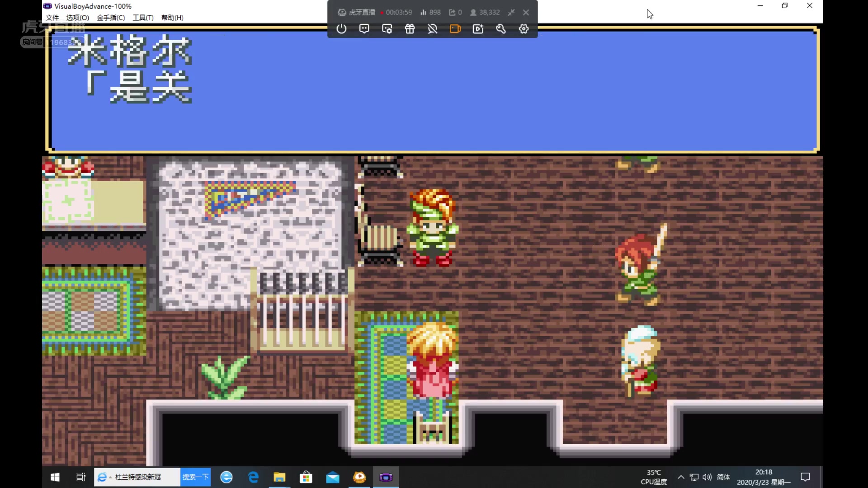Open the chat settings icon with gear

pos(387,29)
